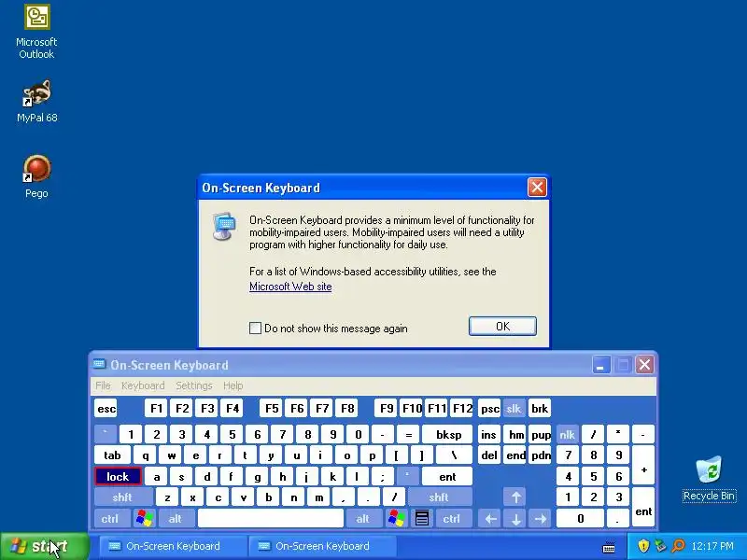Click the pdn page down key
747x560 pixels.
tap(541, 455)
